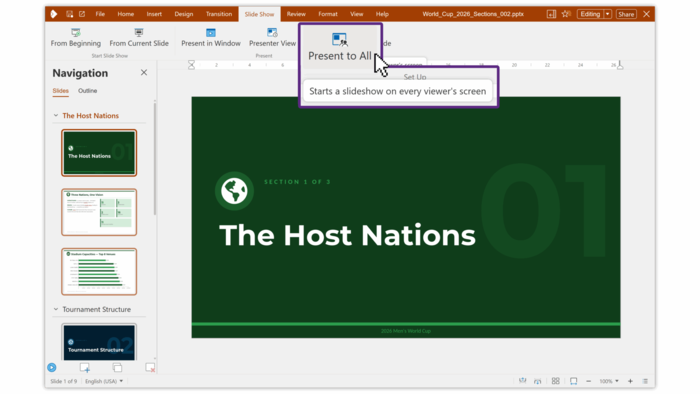Click the zoom in plus button
Viewport: 700px width, 394px height.
pyautogui.click(x=630, y=381)
